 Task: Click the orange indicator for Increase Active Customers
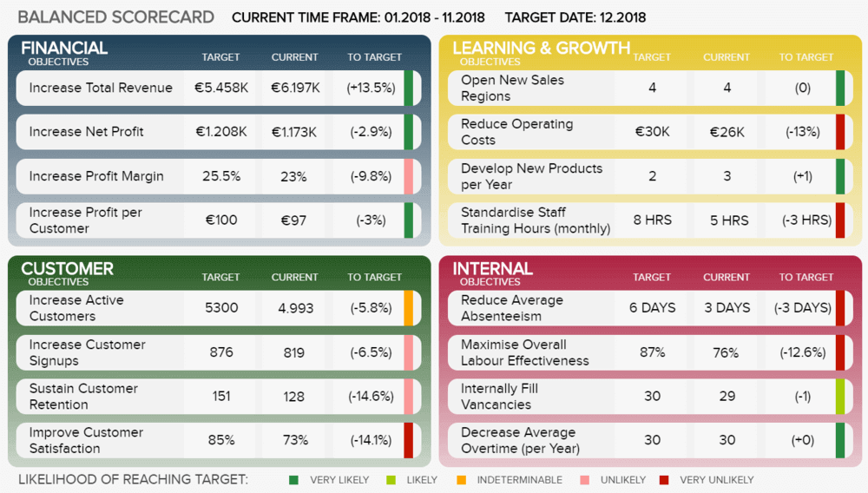click(x=409, y=308)
